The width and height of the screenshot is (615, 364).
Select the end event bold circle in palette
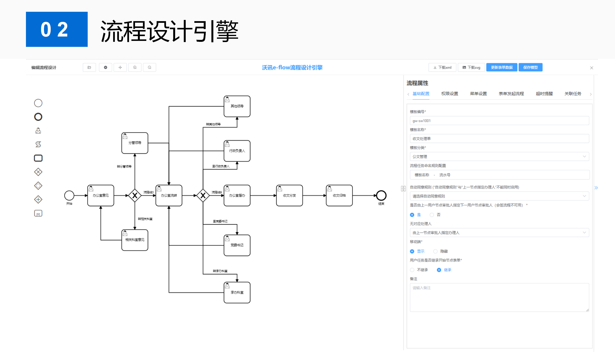38,117
